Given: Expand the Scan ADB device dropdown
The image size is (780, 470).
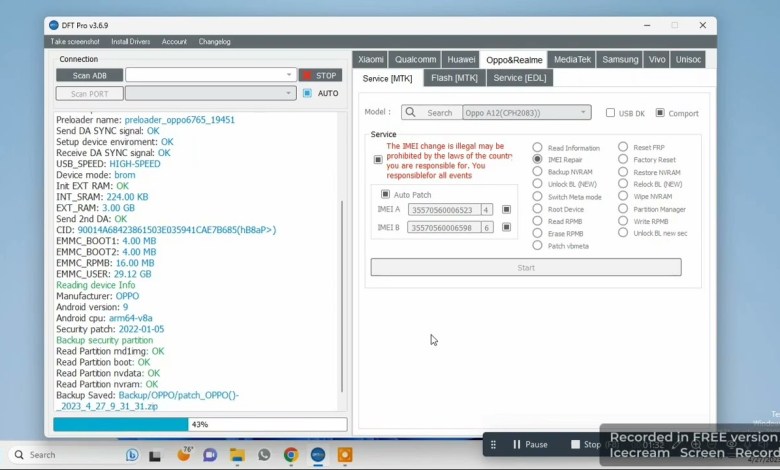Looking at the screenshot, I should pyautogui.click(x=289, y=75).
